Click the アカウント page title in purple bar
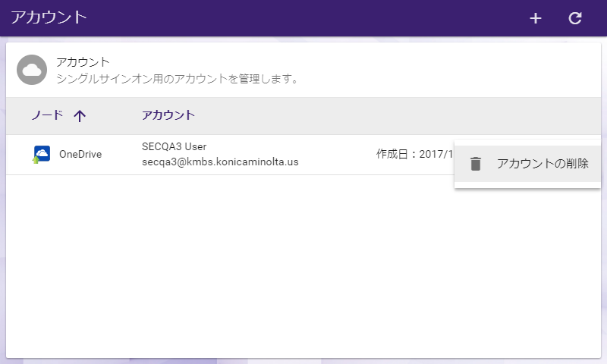 [x=49, y=17]
